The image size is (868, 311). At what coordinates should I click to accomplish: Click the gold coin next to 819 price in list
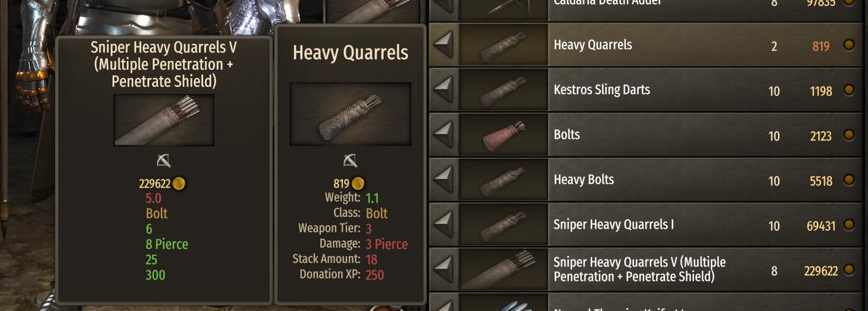pyautogui.click(x=849, y=45)
